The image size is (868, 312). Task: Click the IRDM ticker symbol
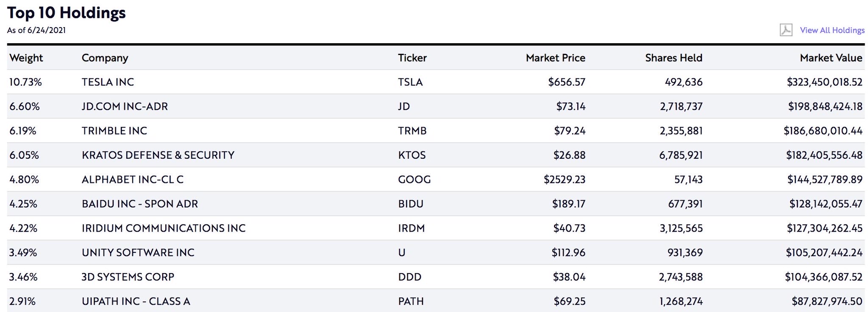click(x=411, y=229)
